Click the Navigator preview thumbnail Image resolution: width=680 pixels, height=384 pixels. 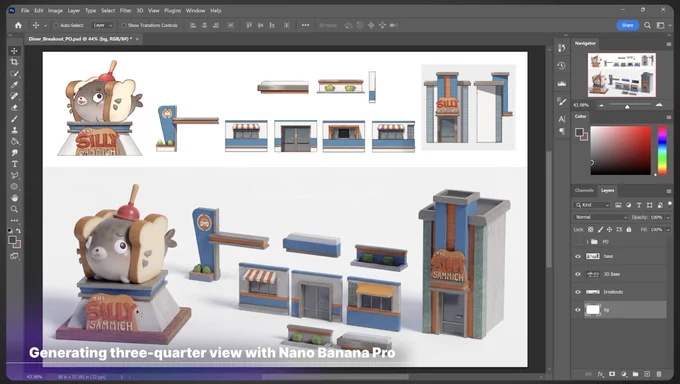click(621, 75)
